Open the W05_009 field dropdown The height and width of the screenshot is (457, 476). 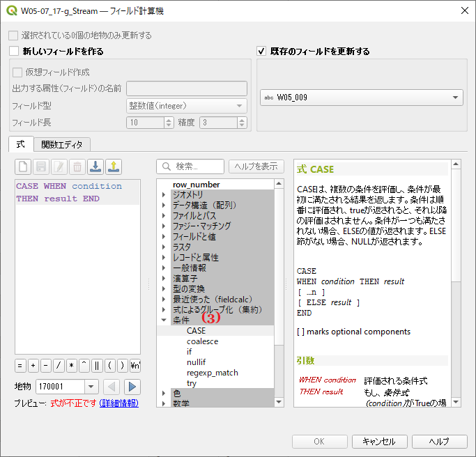pyautogui.click(x=456, y=98)
